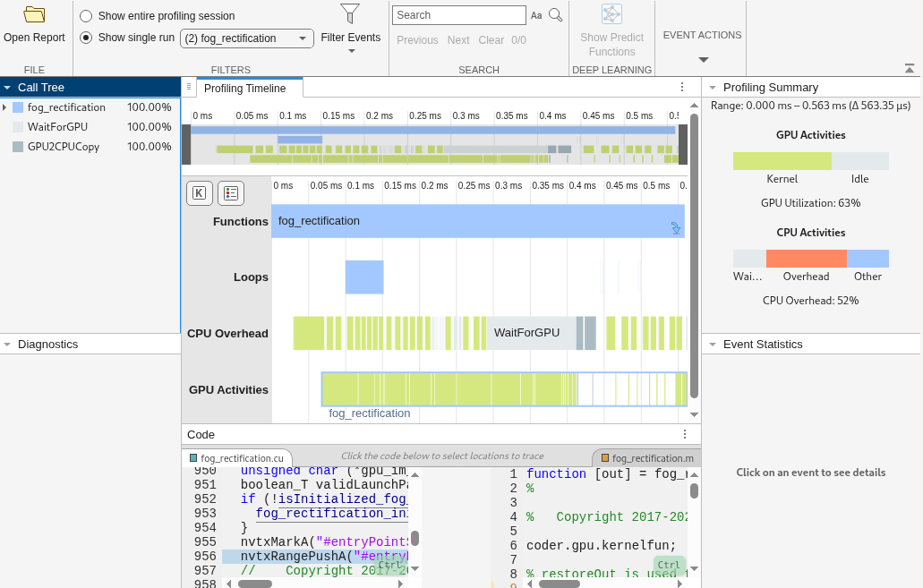The image size is (923, 588).
Task: Click the .cu code horizontal scrollbar
Action: pos(255,584)
